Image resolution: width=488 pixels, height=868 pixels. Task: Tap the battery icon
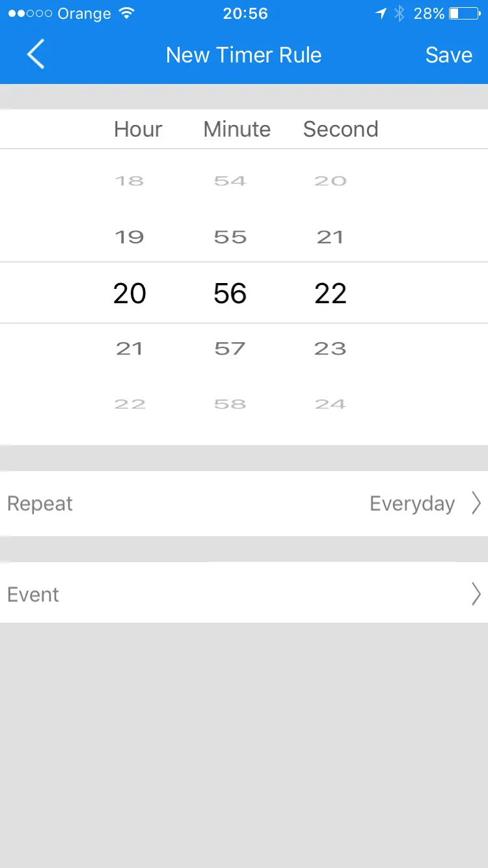pyautogui.click(x=463, y=13)
